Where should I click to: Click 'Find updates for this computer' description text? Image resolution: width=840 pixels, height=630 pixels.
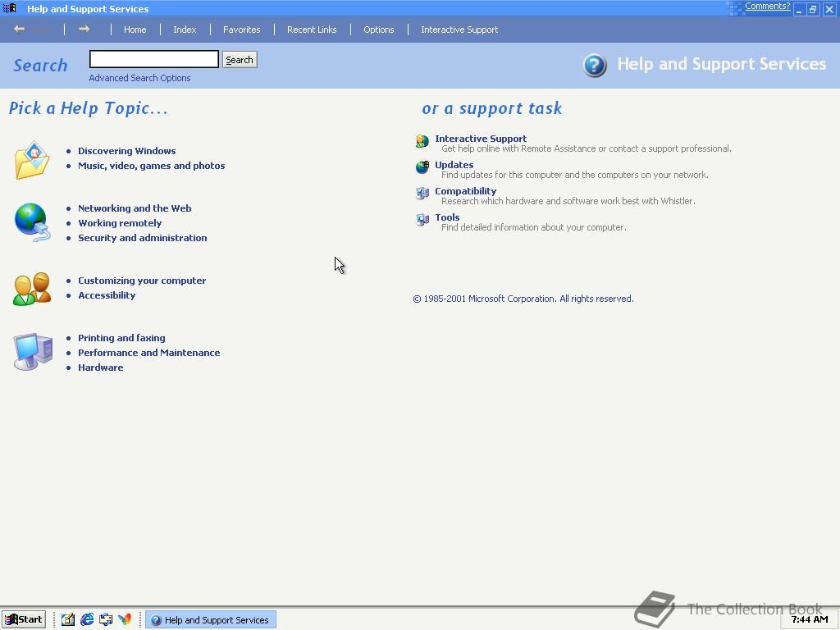coord(575,175)
